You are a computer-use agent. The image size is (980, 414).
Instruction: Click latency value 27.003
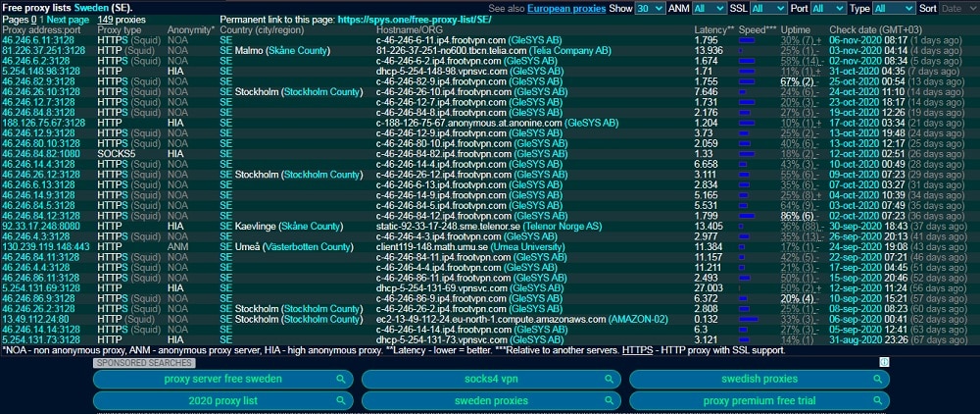[710, 288]
